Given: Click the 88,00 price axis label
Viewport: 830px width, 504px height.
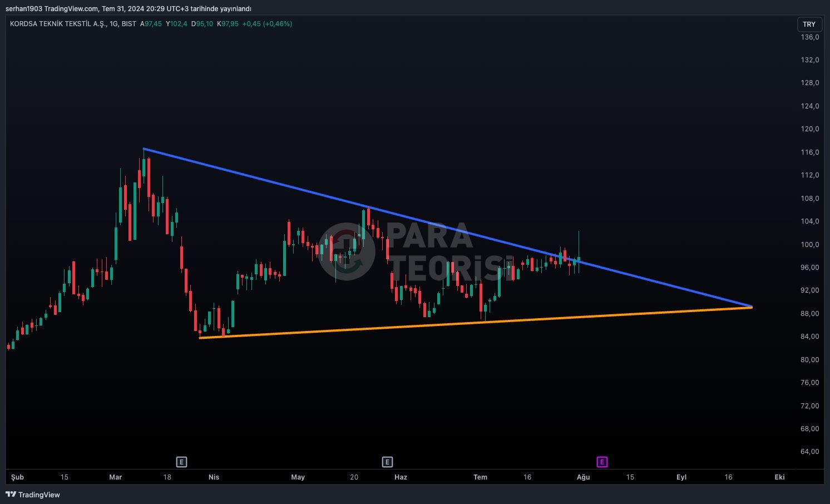Looking at the screenshot, I should pyautogui.click(x=809, y=314).
